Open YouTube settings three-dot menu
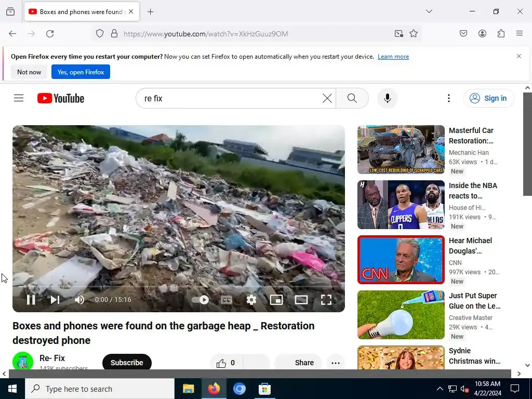Image resolution: width=532 pixels, height=399 pixels. click(x=449, y=98)
